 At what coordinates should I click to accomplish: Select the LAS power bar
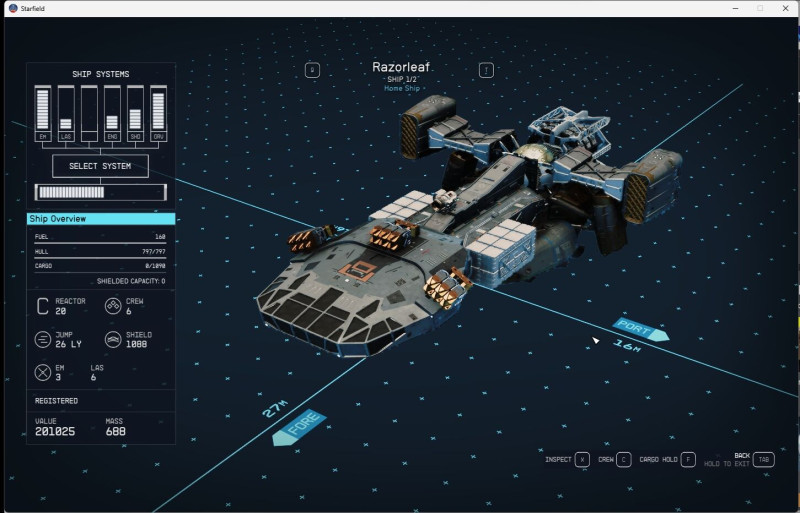pos(66,113)
